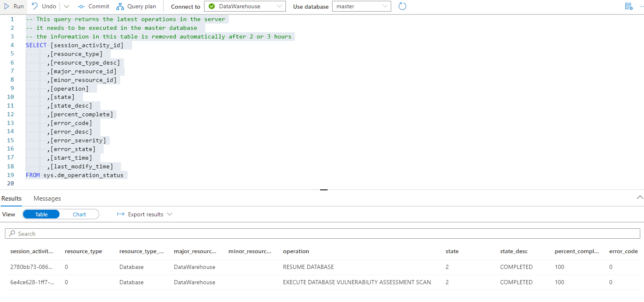The height and width of the screenshot is (302, 644).
Task: Click the Commit button
Action: [94, 6]
